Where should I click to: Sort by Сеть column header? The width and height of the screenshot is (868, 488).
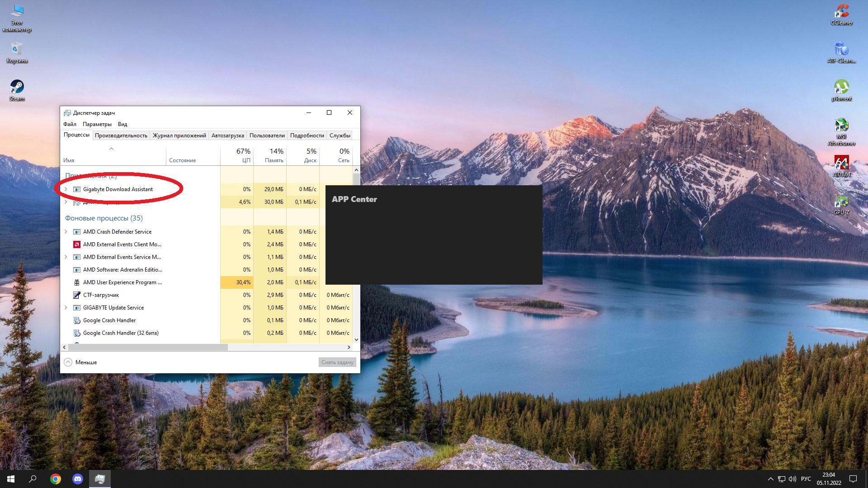pos(336,155)
